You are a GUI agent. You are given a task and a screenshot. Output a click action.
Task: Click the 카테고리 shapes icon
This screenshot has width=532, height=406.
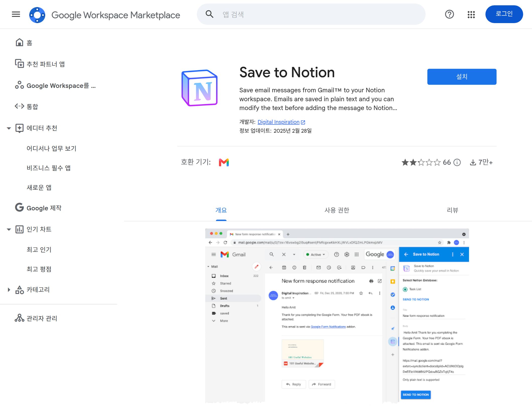pos(19,290)
